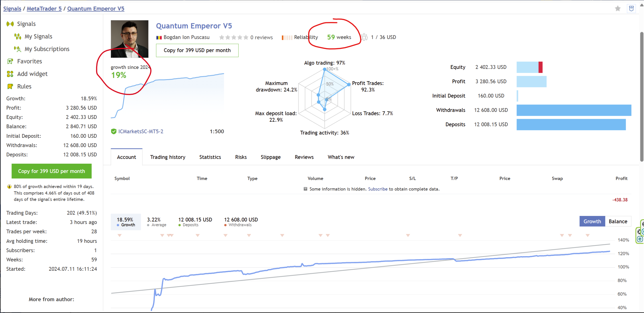Image resolution: width=644 pixels, height=313 pixels.
Task: Open the Reviews tab
Action: tap(304, 157)
